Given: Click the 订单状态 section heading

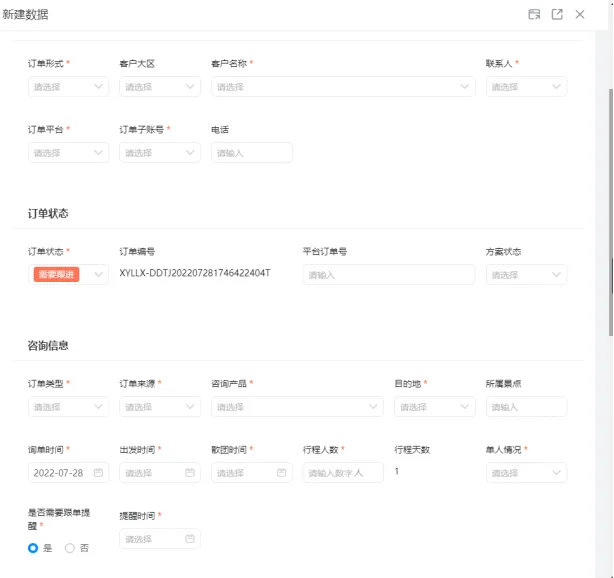Looking at the screenshot, I should pyautogui.click(x=48, y=213).
